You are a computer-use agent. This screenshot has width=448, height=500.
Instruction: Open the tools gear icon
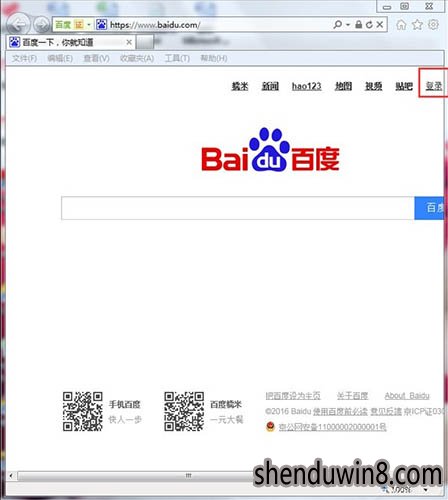[x=433, y=25]
